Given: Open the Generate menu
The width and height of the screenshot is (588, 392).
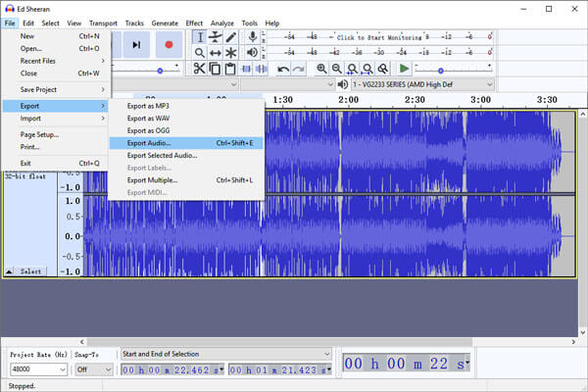Looking at the screenshot, I should [165, 24].
